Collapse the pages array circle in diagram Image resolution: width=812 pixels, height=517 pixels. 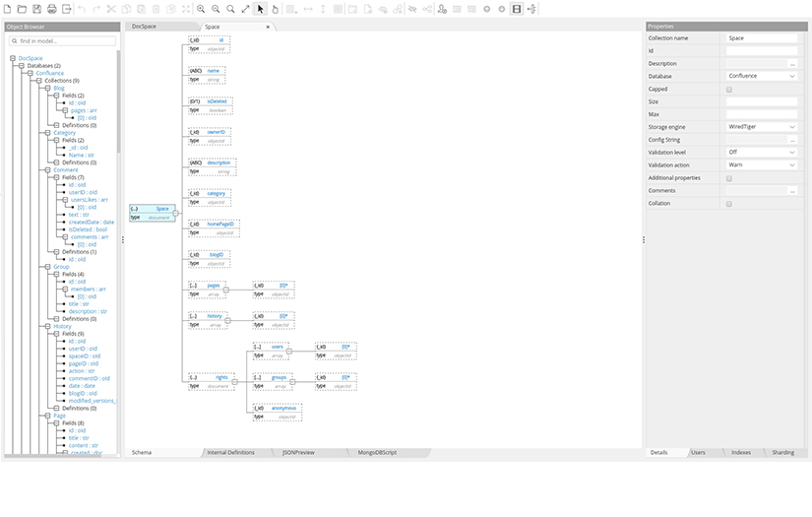tap(225, 290)
